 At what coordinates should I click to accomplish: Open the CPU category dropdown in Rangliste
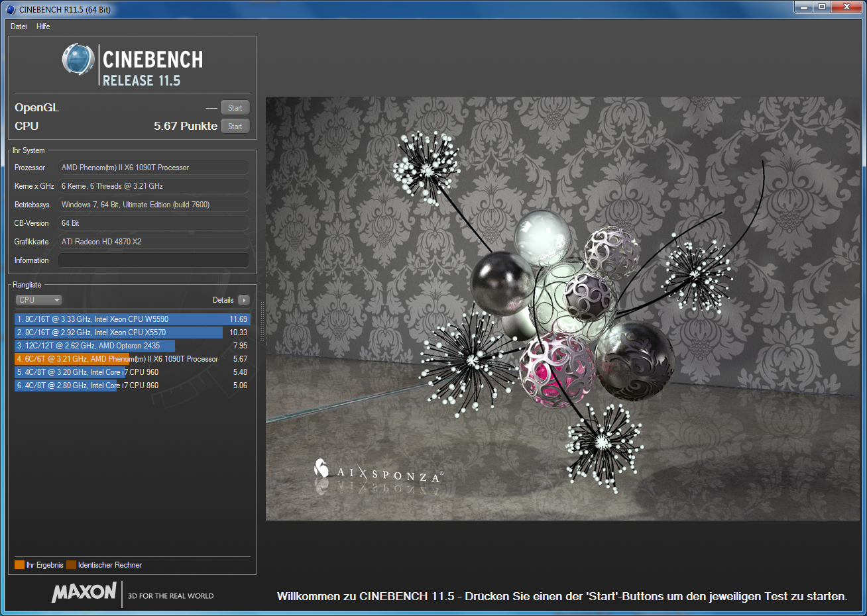point(38,299)
